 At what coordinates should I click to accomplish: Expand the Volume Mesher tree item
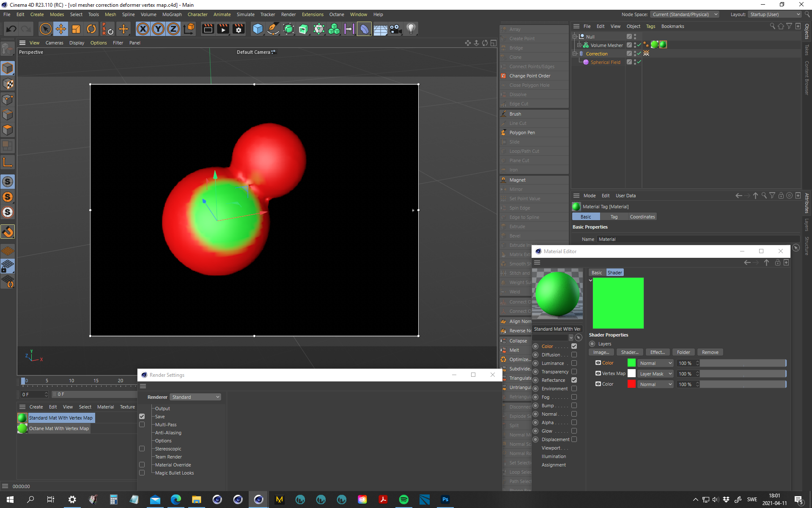tap(579, 45)
